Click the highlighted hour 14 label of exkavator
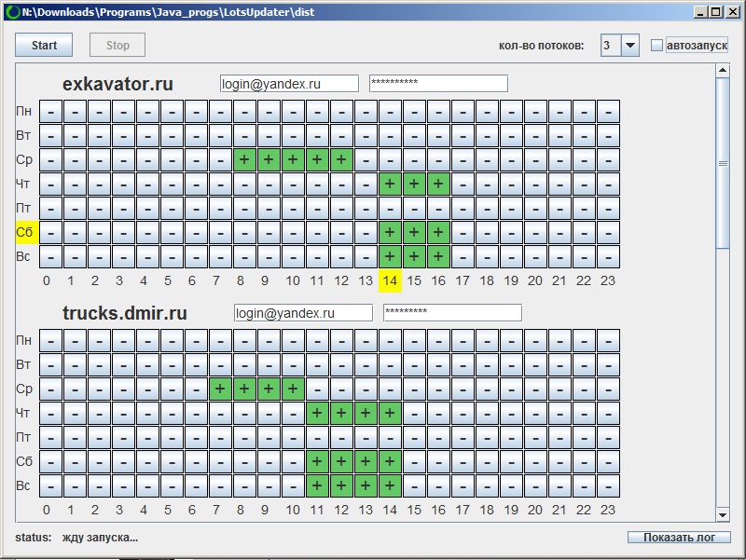746x560 pixels. coord(390,281)
